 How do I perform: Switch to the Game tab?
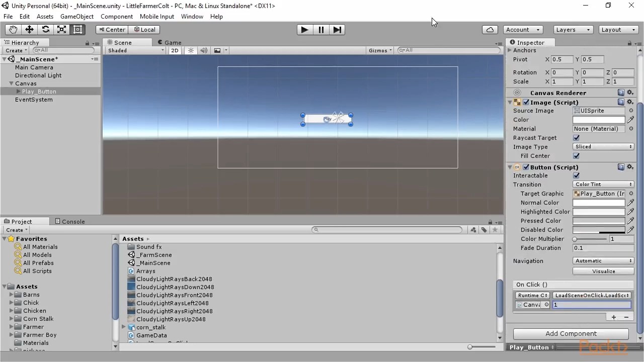(170, 43)
